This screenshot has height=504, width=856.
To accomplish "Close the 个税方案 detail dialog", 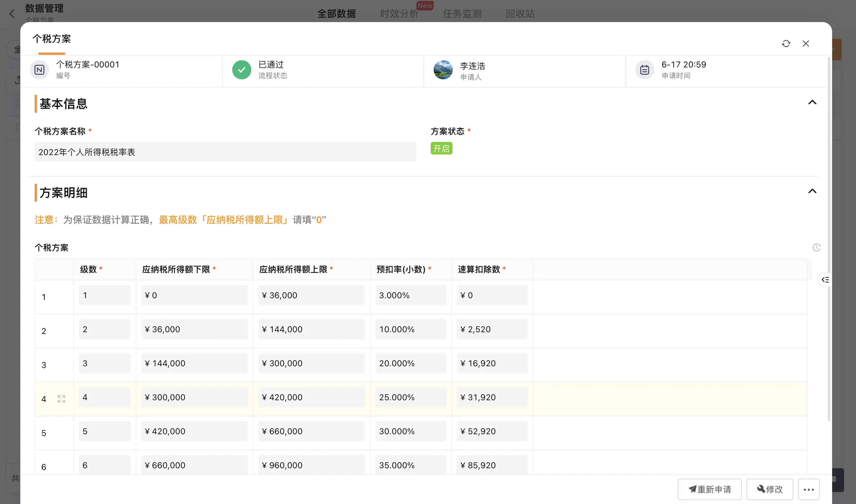I will 806,44.
